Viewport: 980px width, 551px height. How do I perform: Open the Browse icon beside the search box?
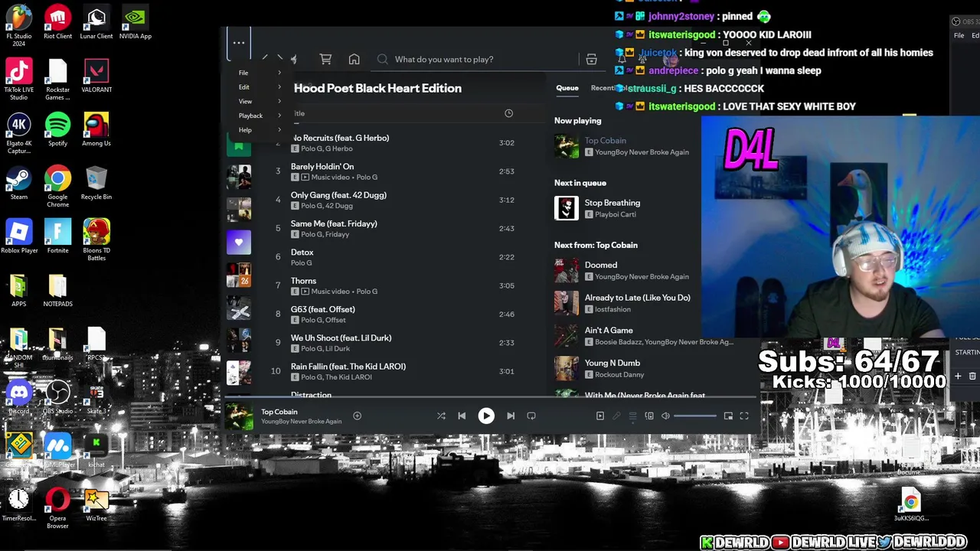(x=591, y=59)
